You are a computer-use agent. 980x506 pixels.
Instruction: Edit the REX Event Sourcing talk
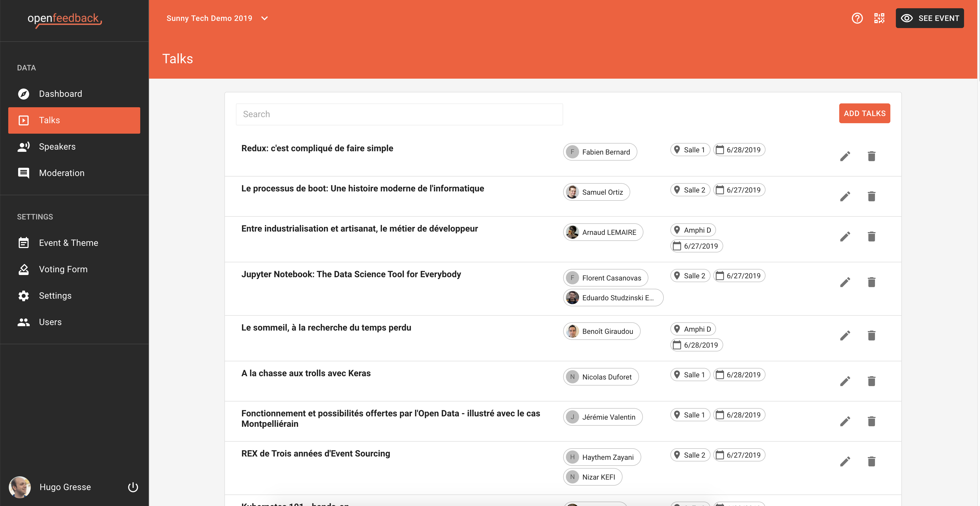(845, 462)
